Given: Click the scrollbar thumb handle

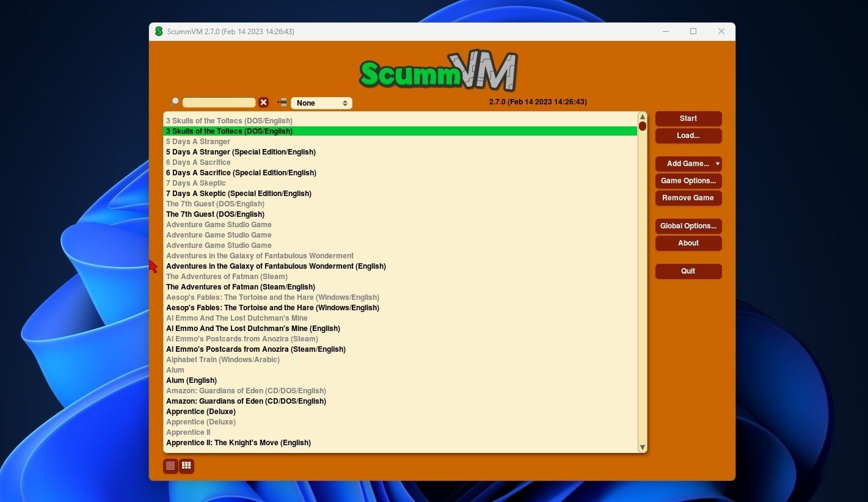Looking at the screenshot, I should pos(642,126).
